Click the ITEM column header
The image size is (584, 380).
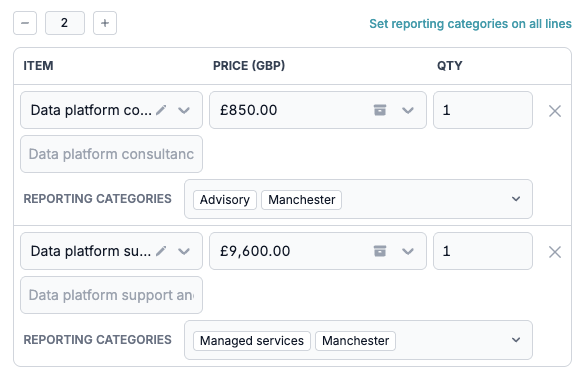pyautogui.click(x=38, y=66)
